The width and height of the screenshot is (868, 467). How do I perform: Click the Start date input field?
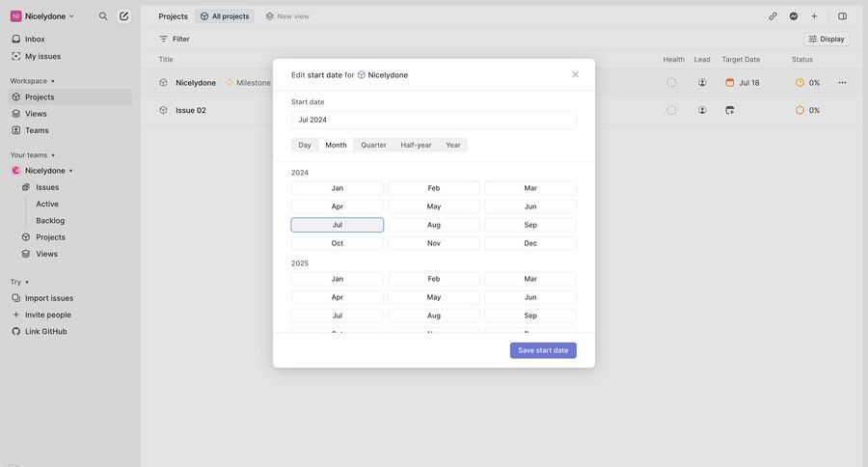pos(433,120)
